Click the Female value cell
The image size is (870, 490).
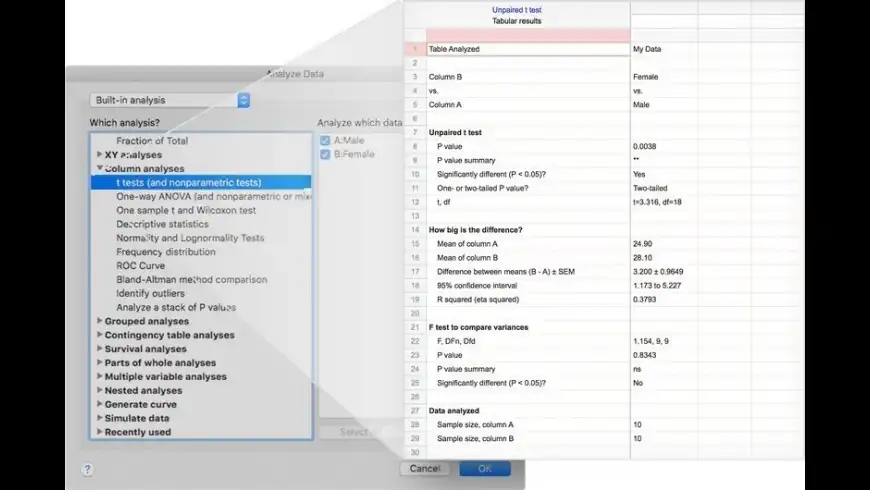(x=664, y=77)
